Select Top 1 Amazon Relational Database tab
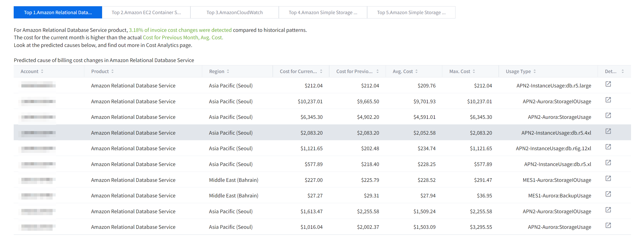The width and height of the screenshot is (644, 236). (x=58, y=12)
